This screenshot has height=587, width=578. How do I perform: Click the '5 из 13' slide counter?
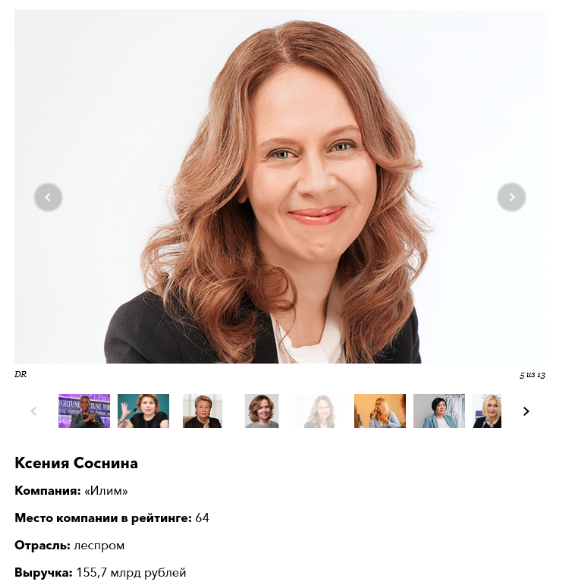[x=532, y=375]
